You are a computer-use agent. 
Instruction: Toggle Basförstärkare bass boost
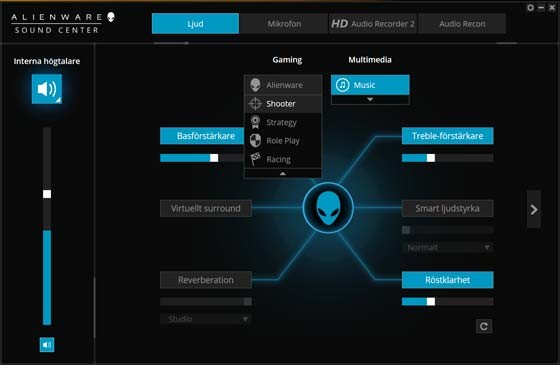(x=202, y=136)
